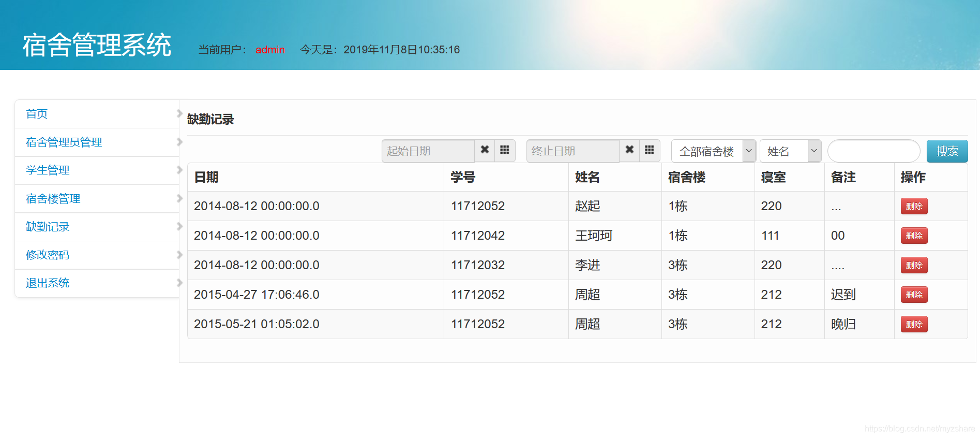The image size is (980, 438).
Task: Click chevron arrow beside 退出系统
Action: pos(179,283)
